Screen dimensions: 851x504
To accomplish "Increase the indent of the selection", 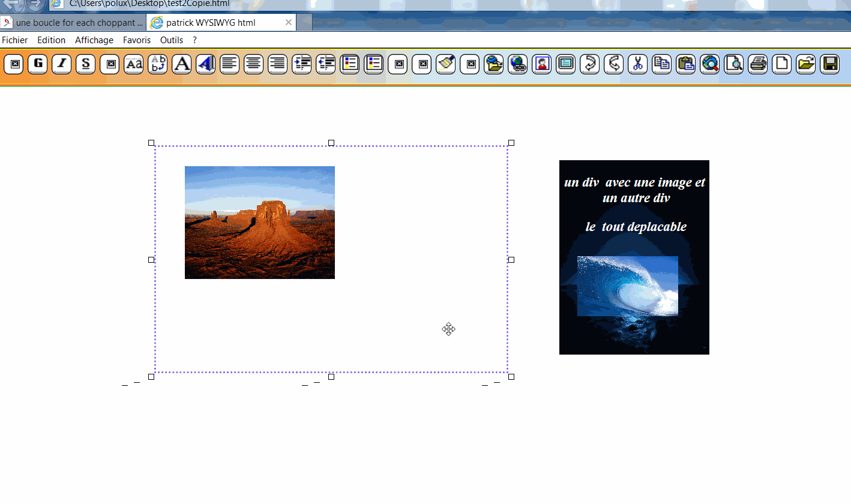I will pyautogui.click(x=302, y=64).
